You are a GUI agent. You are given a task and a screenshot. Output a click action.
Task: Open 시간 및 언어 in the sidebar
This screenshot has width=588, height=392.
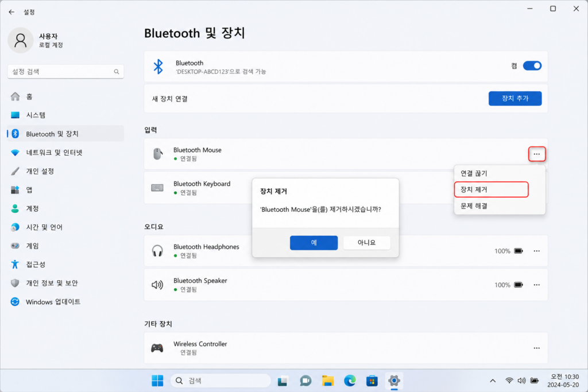tap(65, 227)
